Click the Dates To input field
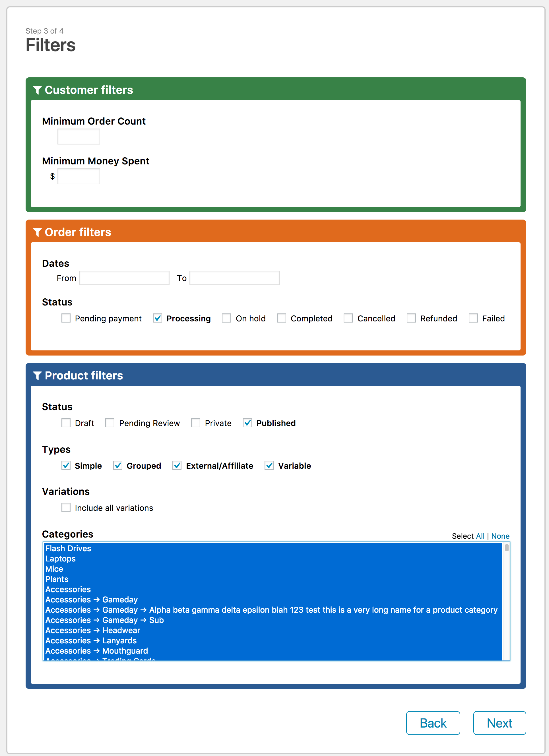The height and width of the screenshot is (756, 549). 234,278
